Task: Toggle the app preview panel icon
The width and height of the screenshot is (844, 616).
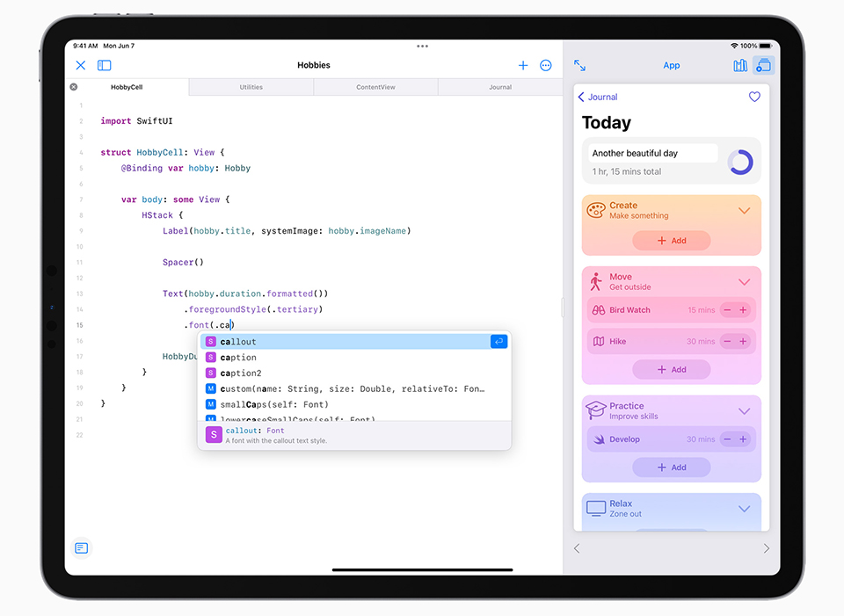Action: click(763, 66)
